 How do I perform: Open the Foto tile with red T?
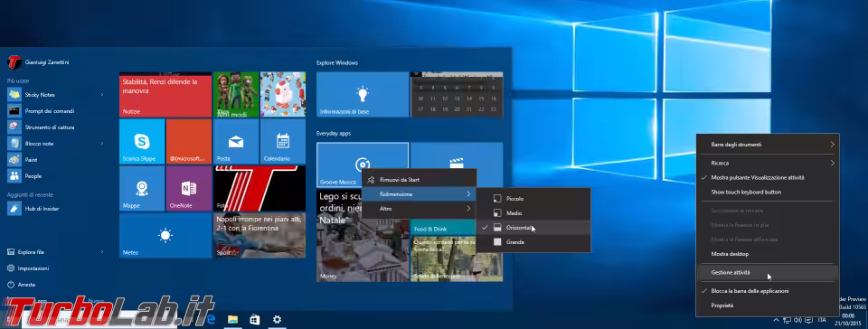click(x=259, y=189)
